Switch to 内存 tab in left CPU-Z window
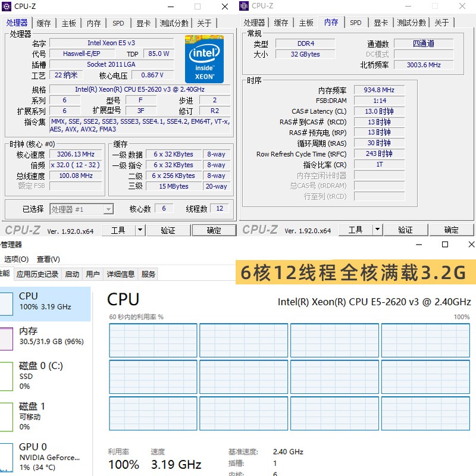The image size is (476, 476). [x=94, y=23]
